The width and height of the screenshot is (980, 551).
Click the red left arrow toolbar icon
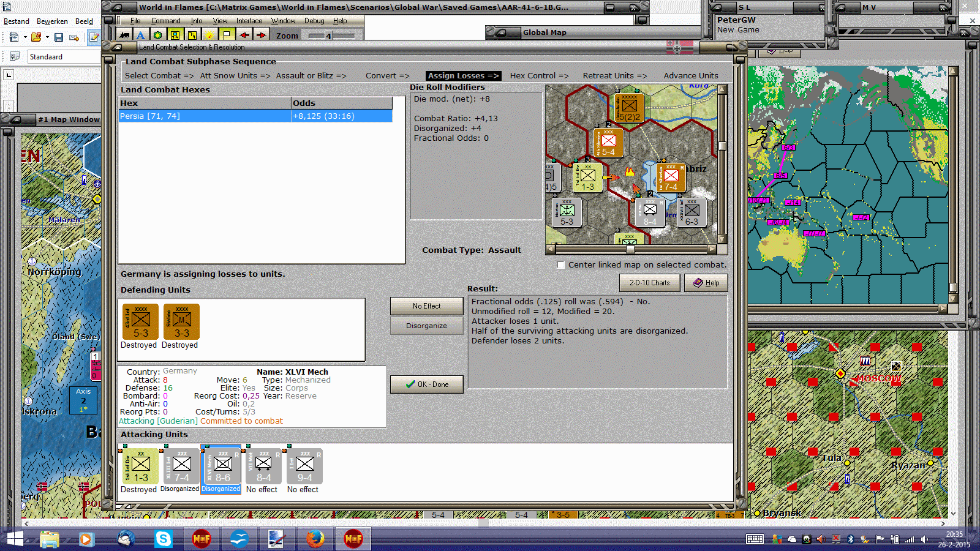(x=244, y=35)
